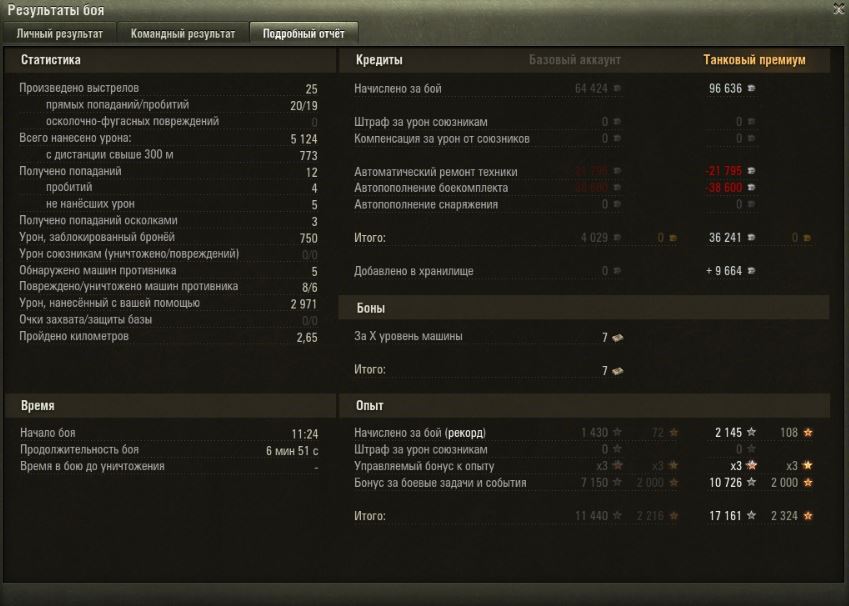Viewport: 849px width, 606px height.
Task: Click credits icon next to -21 795 repair
Action: point(752,171)
